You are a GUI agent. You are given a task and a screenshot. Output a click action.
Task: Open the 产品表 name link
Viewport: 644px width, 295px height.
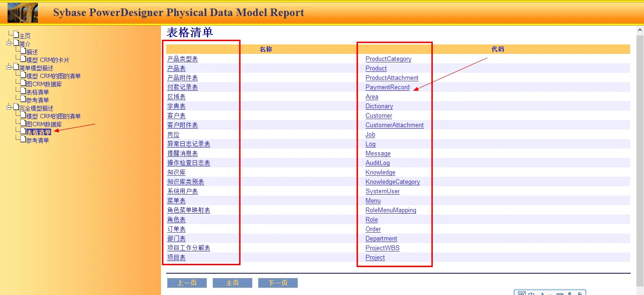(176, 69)
